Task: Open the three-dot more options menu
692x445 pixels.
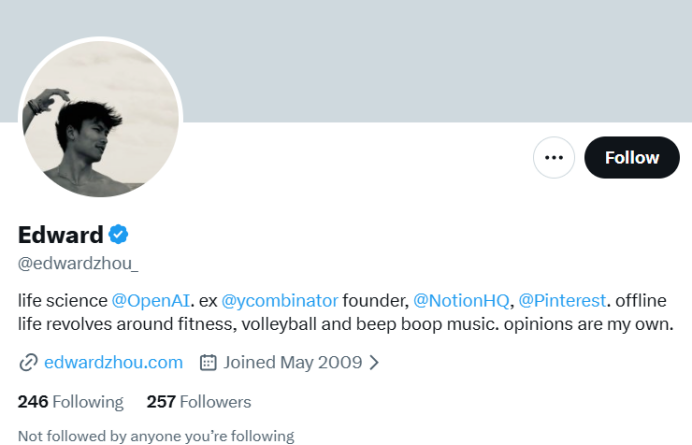Action: [x=554, y=157]
